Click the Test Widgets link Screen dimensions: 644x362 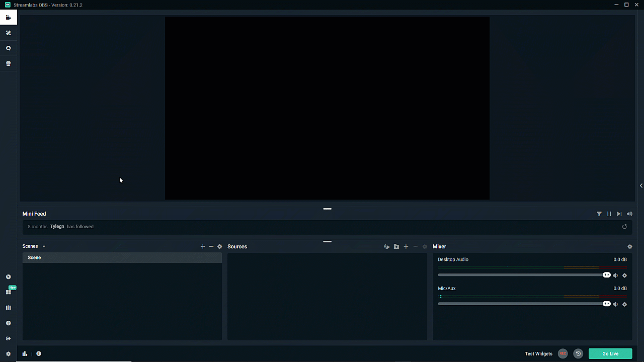pos(538,354)
